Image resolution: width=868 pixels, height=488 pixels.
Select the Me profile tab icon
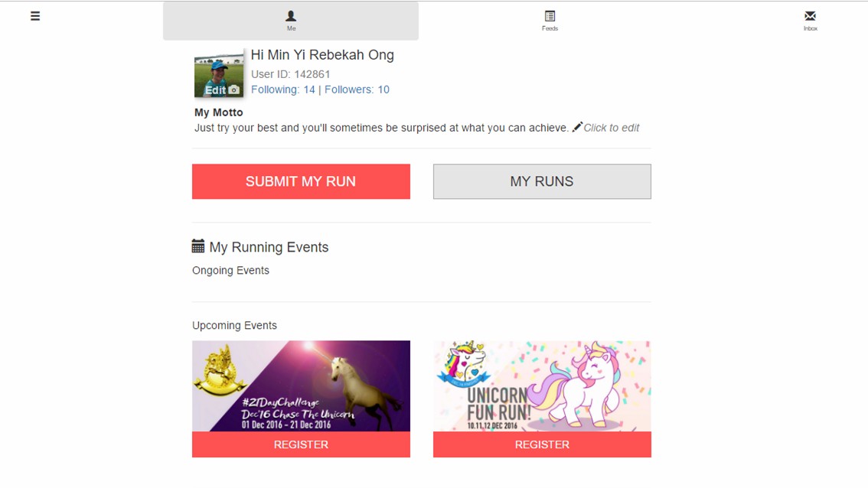pyautogui.click(x=291, y=16)
